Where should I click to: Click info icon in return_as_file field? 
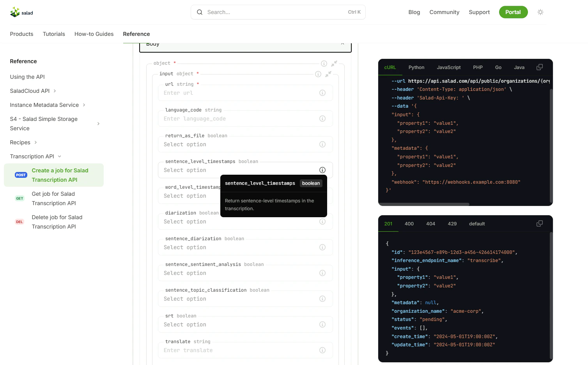pyautogui.click(x=322, y=144)
